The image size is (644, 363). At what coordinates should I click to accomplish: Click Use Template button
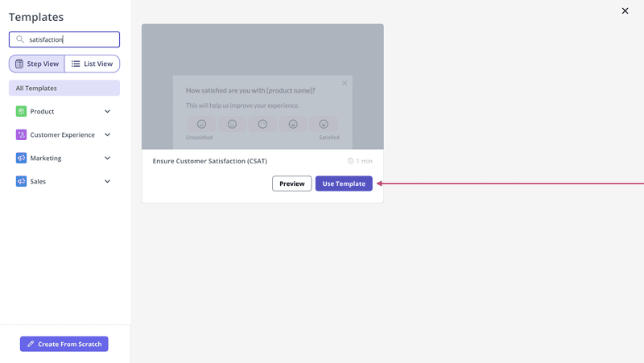point(344,184)
